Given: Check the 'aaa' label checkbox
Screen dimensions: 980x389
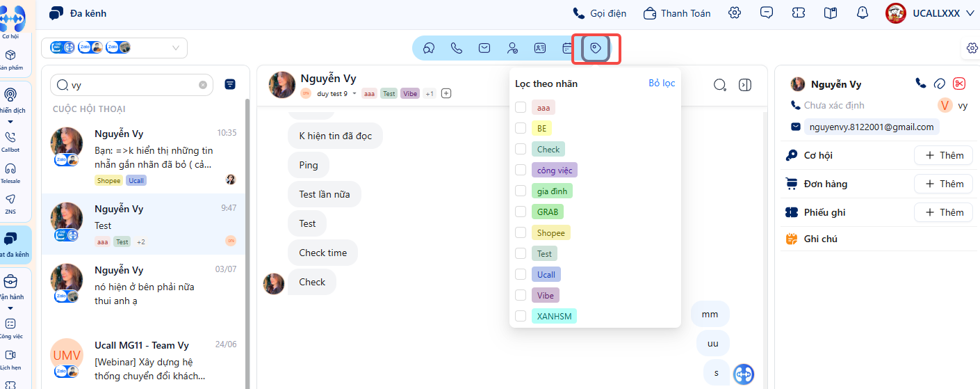Looking at the screenshot, I should 520,107.
